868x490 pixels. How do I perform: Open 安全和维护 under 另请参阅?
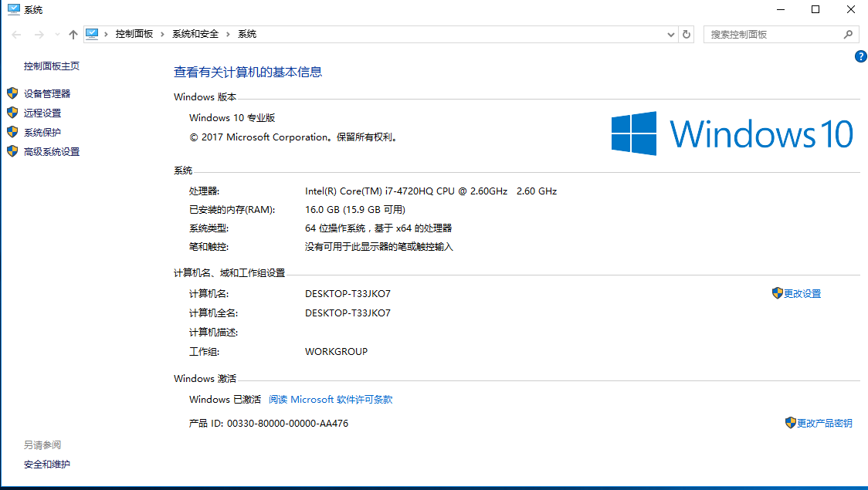click(x=47, y=464)
